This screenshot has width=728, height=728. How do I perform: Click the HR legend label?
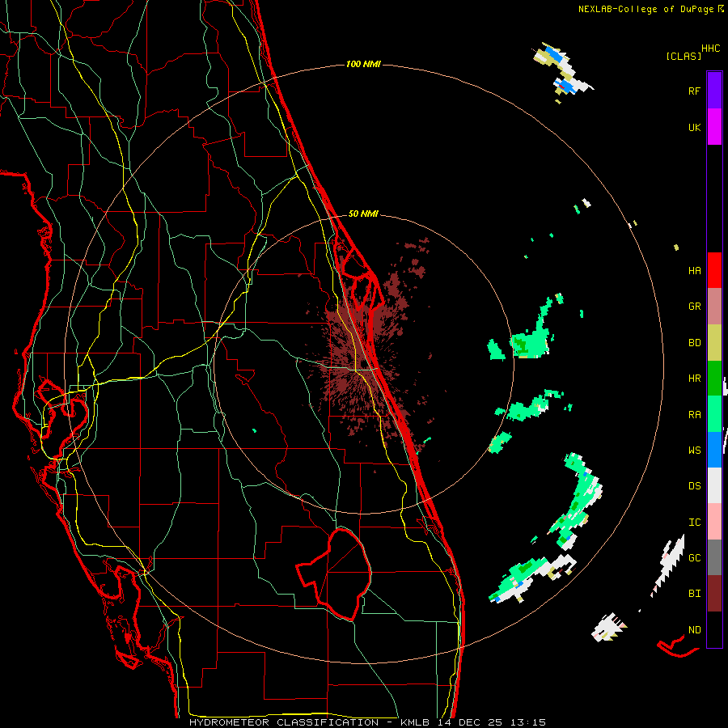coord(694,379)
